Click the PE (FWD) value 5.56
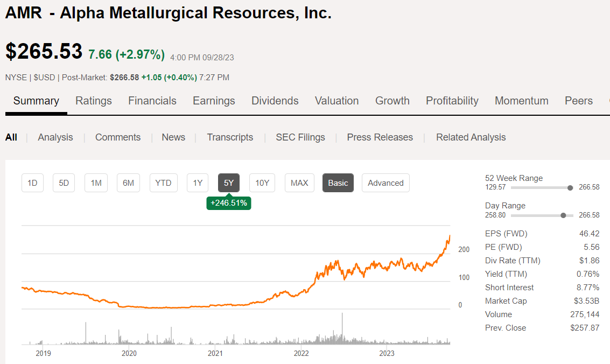 pyautogui.click(x=592, y=247)
